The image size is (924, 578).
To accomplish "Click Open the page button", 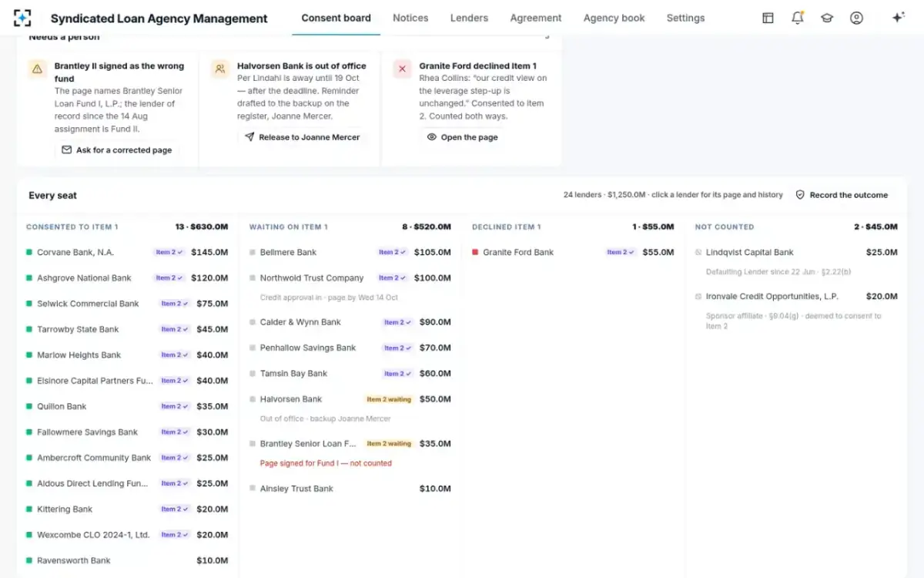I will (462, 137).
